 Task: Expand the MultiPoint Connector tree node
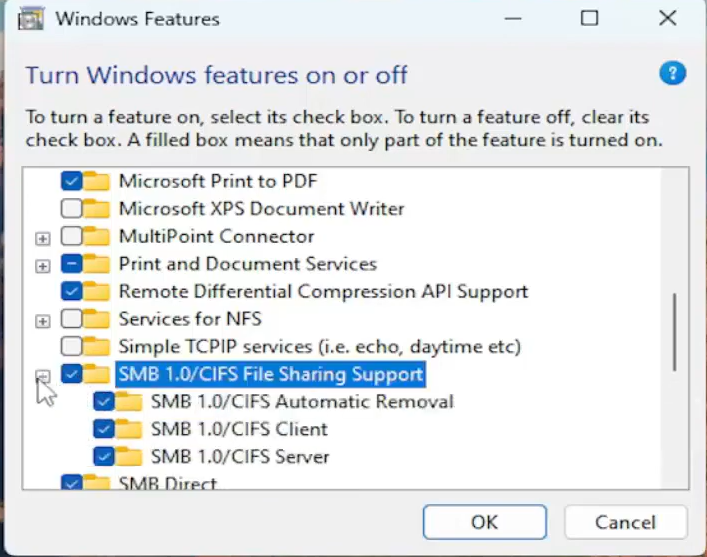43,239
